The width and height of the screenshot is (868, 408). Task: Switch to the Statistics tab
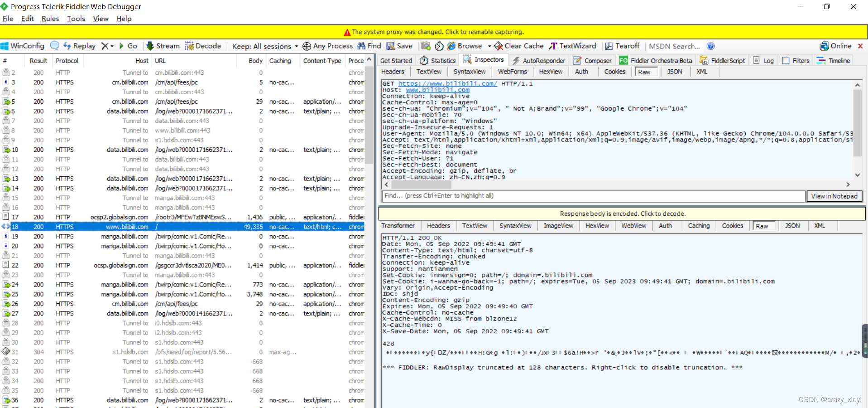click(438, 60)
